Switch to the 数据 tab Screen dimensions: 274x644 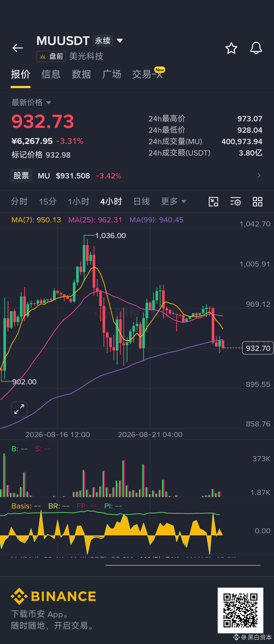tap(81, 74)
